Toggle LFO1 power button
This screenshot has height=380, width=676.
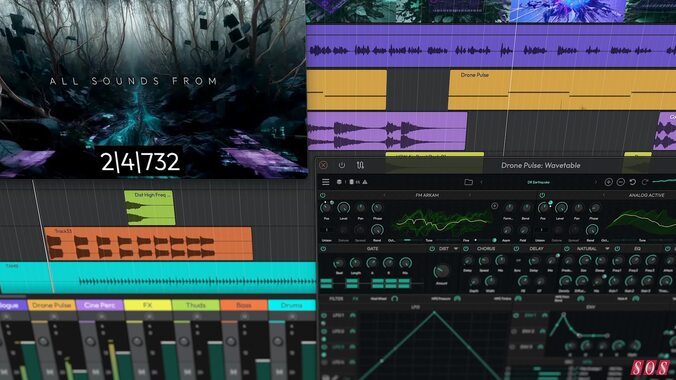(x=324, y=316)
